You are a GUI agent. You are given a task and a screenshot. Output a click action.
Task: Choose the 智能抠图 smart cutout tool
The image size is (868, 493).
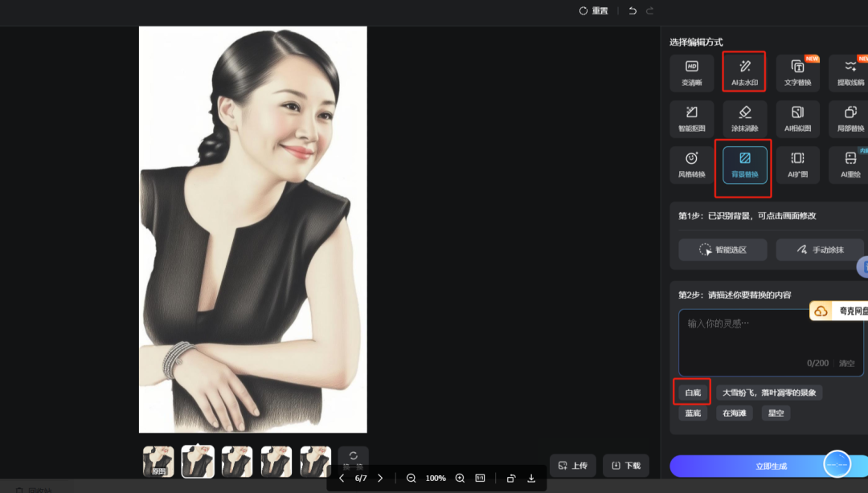[x=691, y=119]
